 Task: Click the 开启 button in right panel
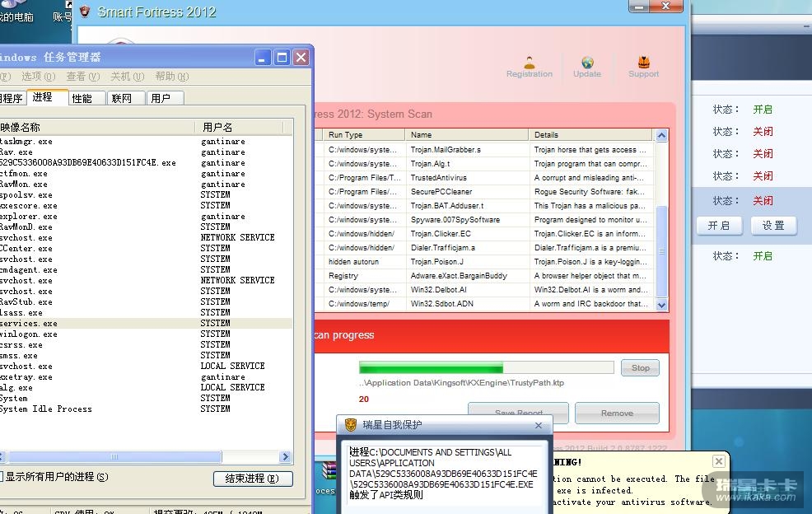coord(719,226)
